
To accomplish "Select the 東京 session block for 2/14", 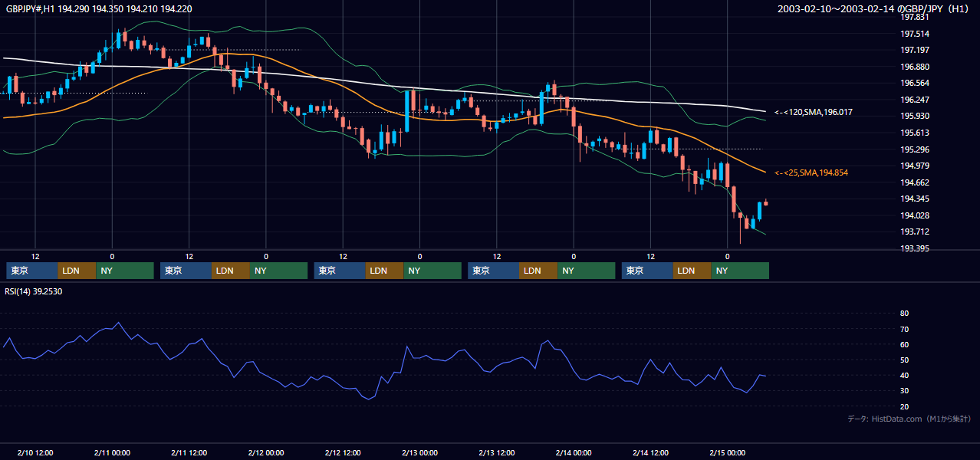I will [x=647, y=271].
